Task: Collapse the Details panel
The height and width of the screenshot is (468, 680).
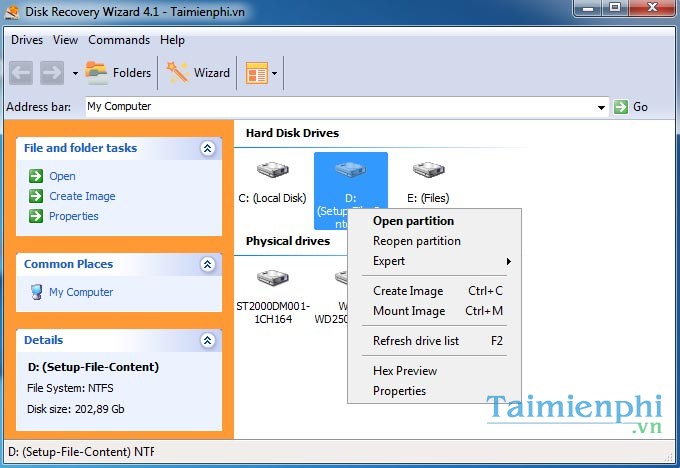Action: [x=208, y=340]
